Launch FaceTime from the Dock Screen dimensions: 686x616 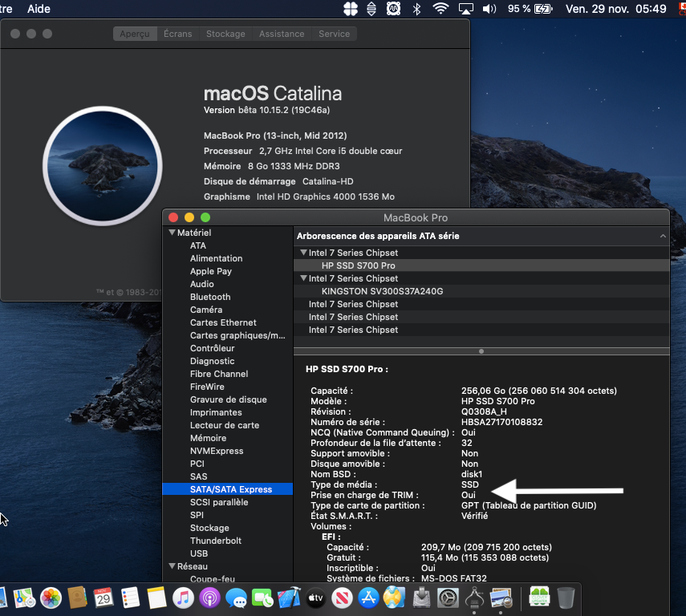(x=262, y=598)
